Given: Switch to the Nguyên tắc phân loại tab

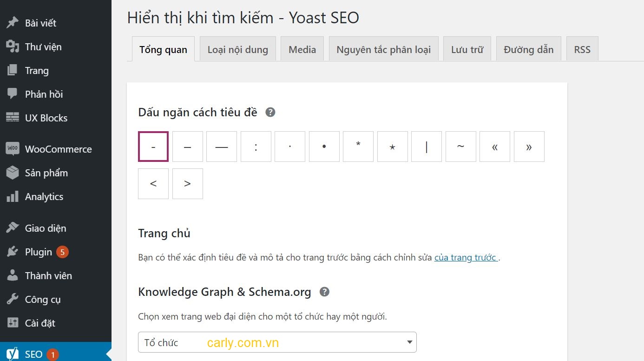Looking at the screenshot, I should click(384, 49).
